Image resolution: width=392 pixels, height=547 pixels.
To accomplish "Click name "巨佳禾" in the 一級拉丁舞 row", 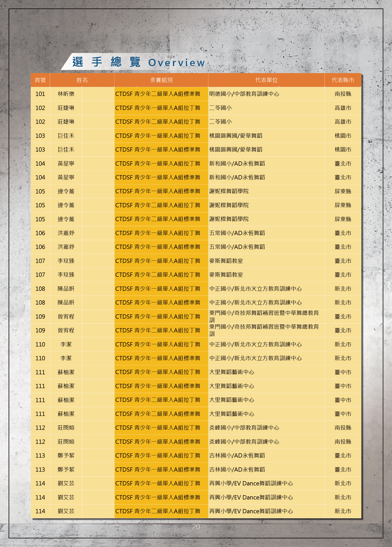I will tap(66, 136).
